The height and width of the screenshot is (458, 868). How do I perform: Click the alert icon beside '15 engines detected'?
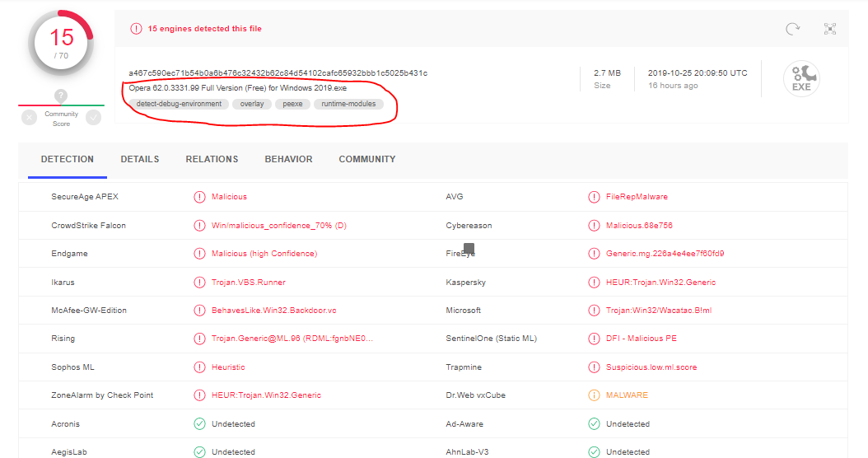pyautogui.click(x=136, y=28)
